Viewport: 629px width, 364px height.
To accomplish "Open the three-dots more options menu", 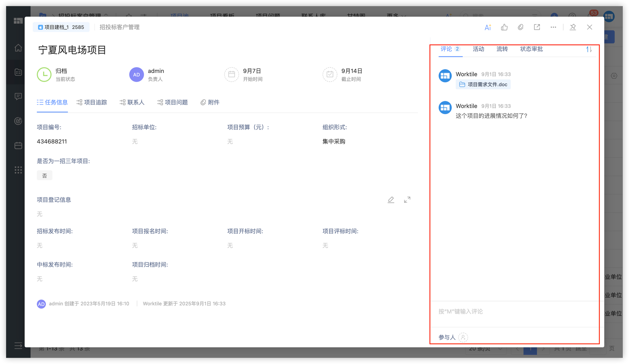I will pos(553,27).
